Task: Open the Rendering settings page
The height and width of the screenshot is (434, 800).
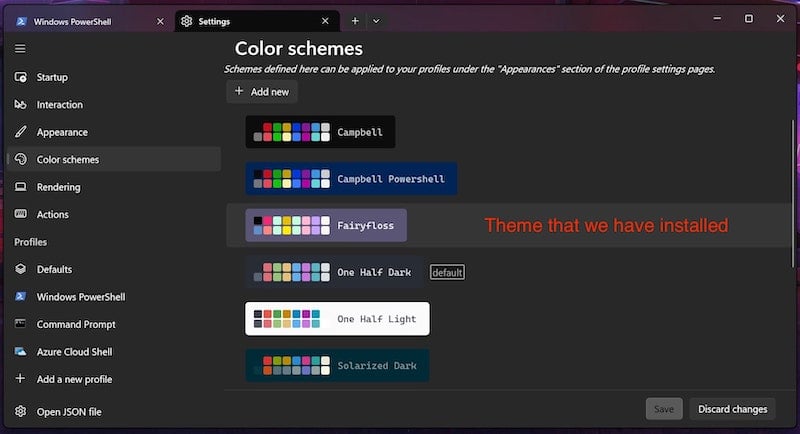Action: tap(114, 187)
